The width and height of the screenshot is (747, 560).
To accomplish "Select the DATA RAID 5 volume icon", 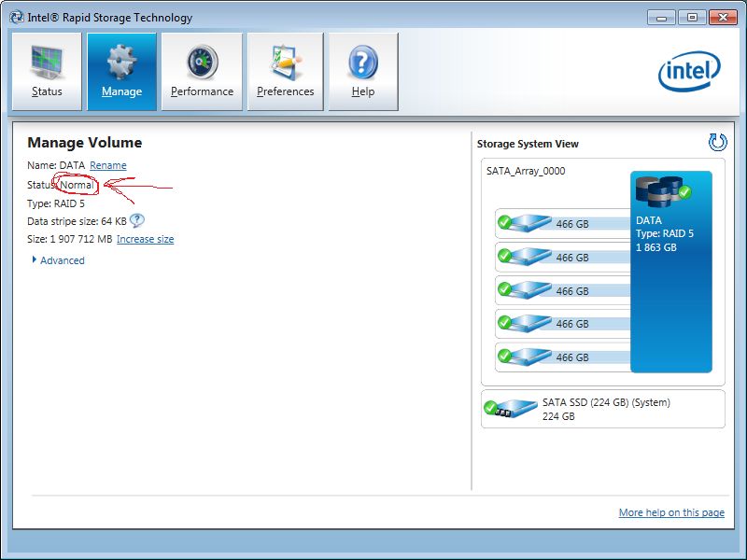I will [x=663, y=192].
